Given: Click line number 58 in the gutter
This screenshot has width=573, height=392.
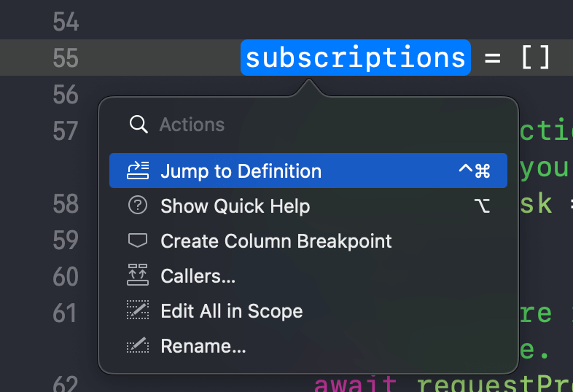Looking at the screenshot, I should (x=66, y=204).
